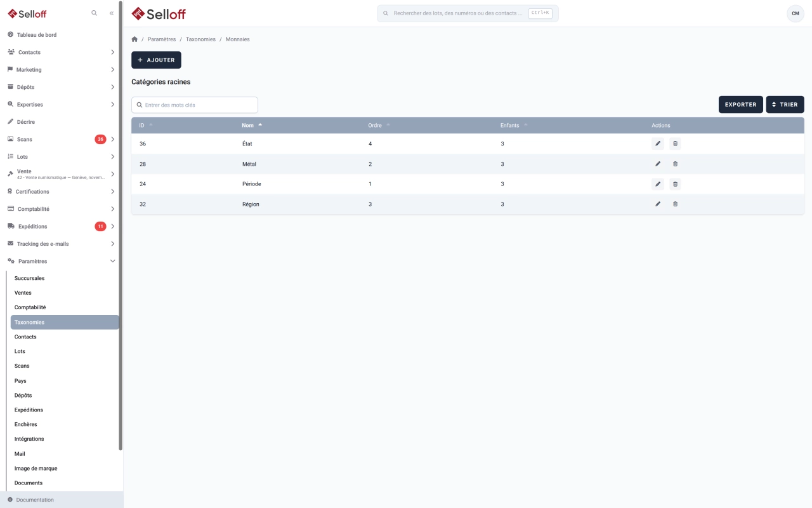Toggle sort on the Nom column
This screenshot has height=508, width=812.
coord(252,125)
